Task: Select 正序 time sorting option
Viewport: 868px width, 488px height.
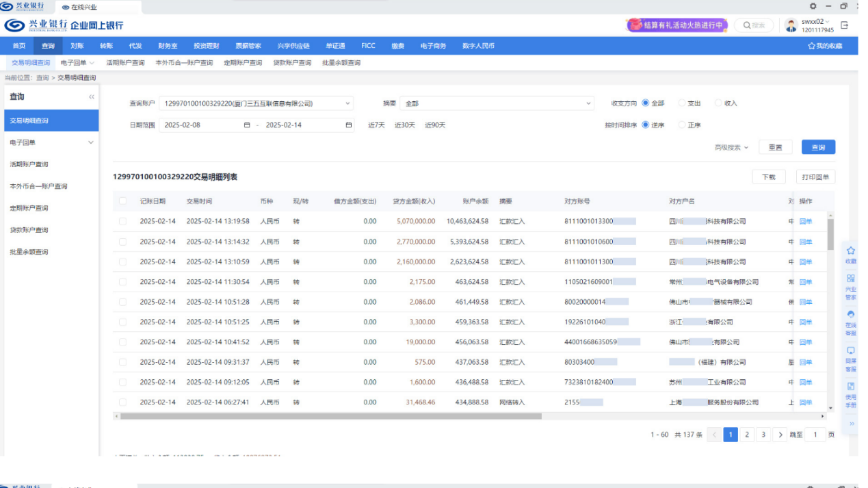Action: pyautogui.click(x=682, y=125)
